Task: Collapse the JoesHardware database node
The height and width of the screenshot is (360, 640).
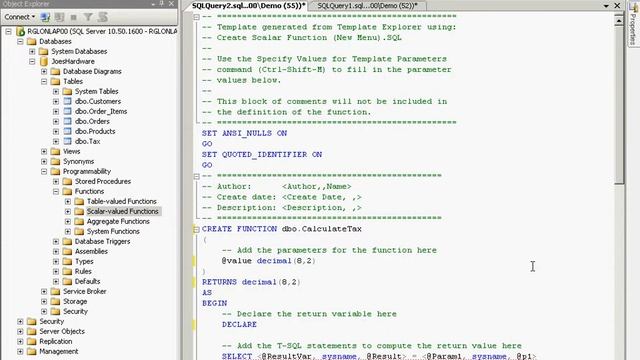Action: (32, 62)
